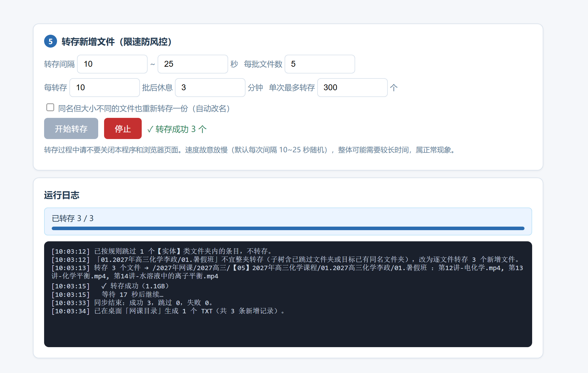
Task: Click the dark log console area
Action: pyautogui.click(x=288, y=294)
